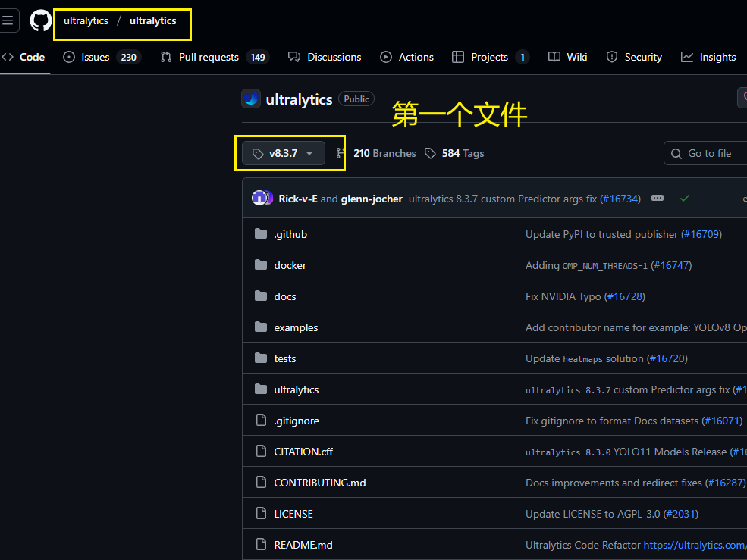Open pull request #16071 link
Screen dimensions: 747x560
(722, 421)
